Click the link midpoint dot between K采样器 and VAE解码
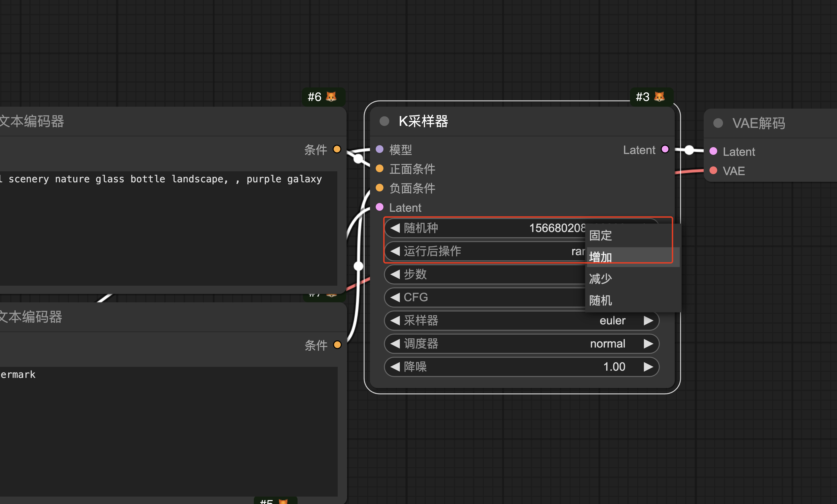This screenshot has width=837, height=504. click(689, 150)
